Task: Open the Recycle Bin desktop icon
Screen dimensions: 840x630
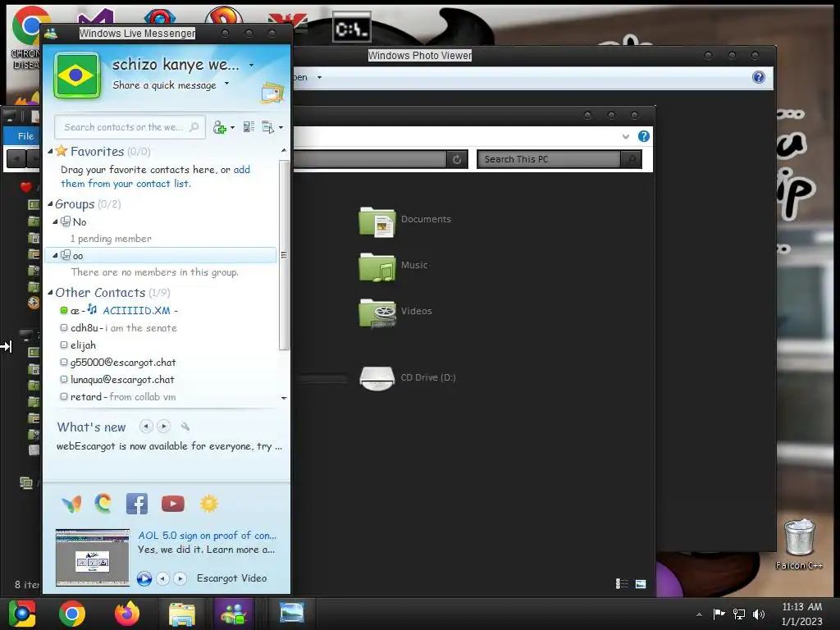Action: click(x=799, y=543)
